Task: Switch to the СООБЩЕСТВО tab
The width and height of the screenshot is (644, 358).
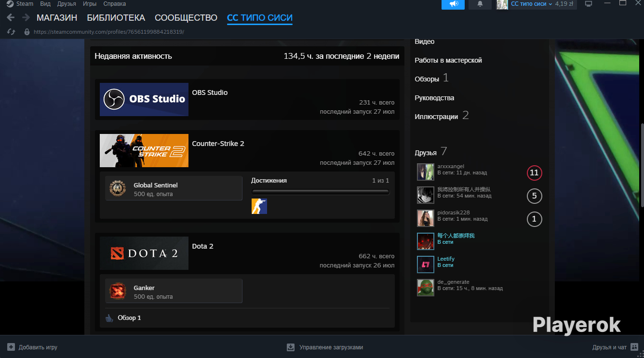Action: [x=186, y=18]
